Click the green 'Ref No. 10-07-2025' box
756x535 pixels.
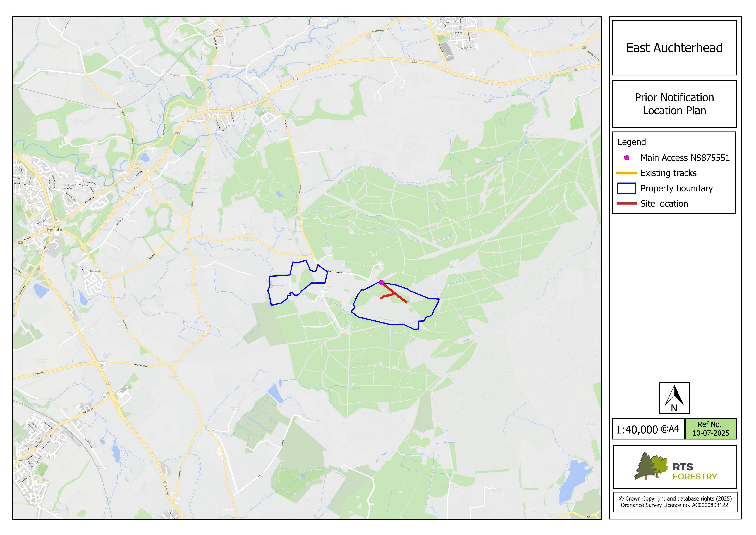click(x=711, y=429)
